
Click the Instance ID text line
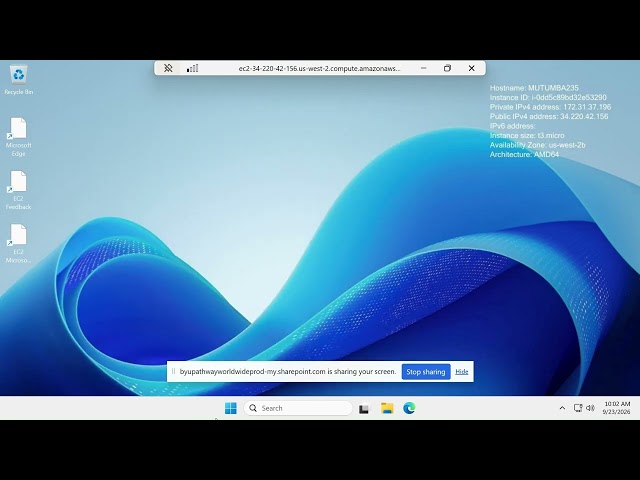tap(548, 97)
